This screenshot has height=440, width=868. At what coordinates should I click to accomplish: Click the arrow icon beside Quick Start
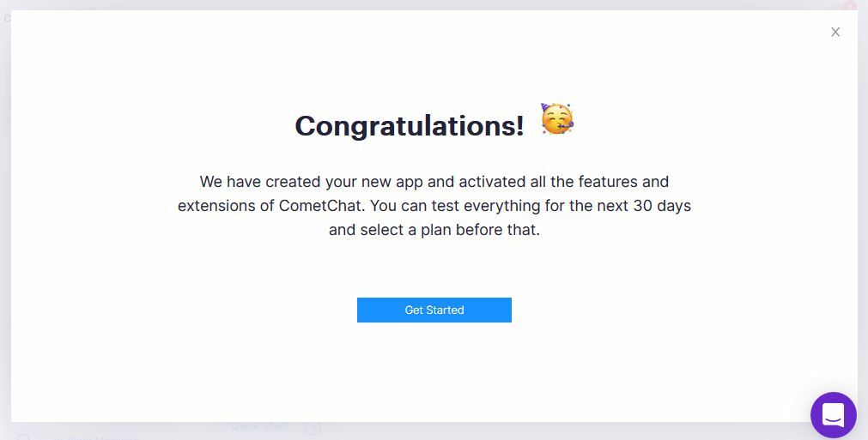click(x=313, y=427)
